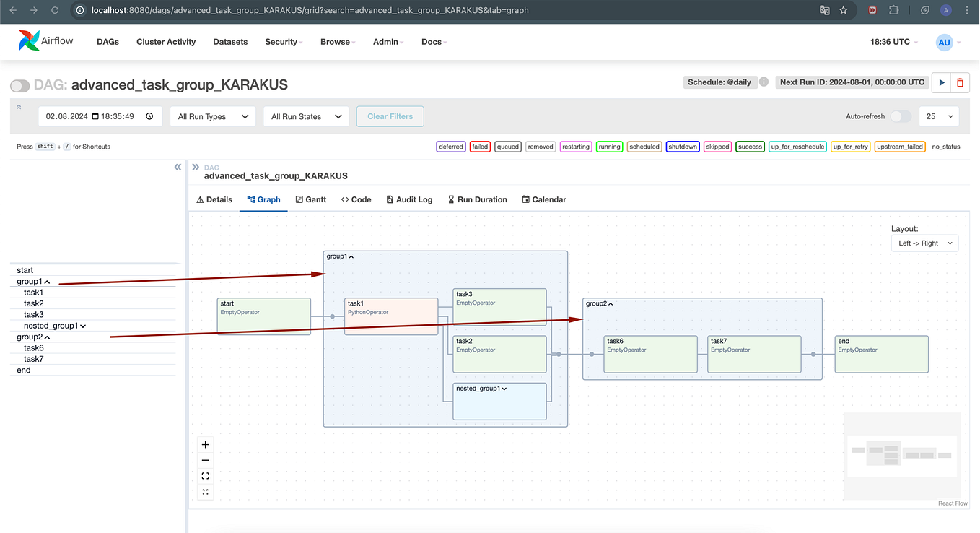Select the failed status legend badge
Viewport: 980px width, 533px height.
coord(480,147)
